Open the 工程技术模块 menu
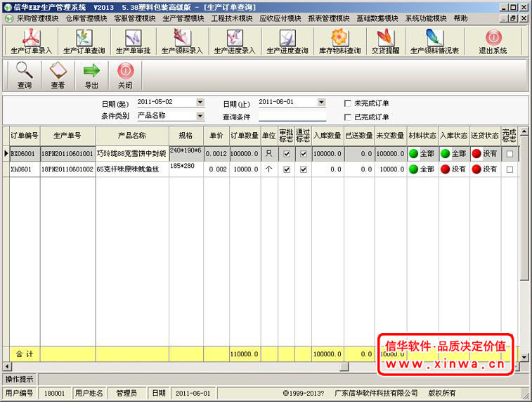 (x=232, y=18)
